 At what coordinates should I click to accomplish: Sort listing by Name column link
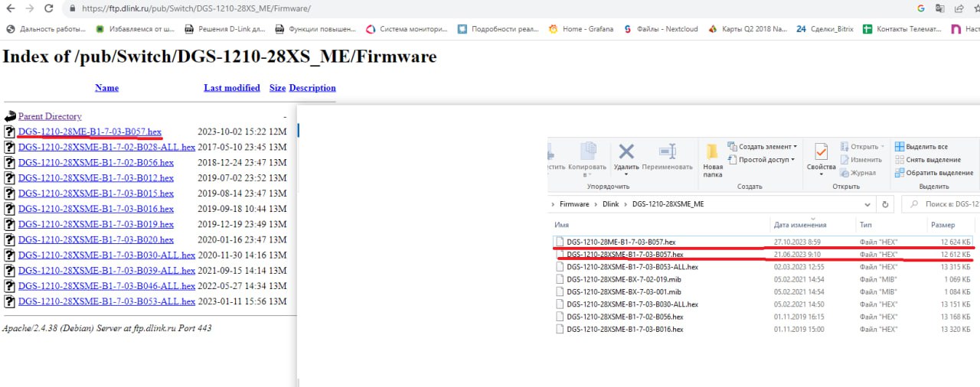pos(106,88)
